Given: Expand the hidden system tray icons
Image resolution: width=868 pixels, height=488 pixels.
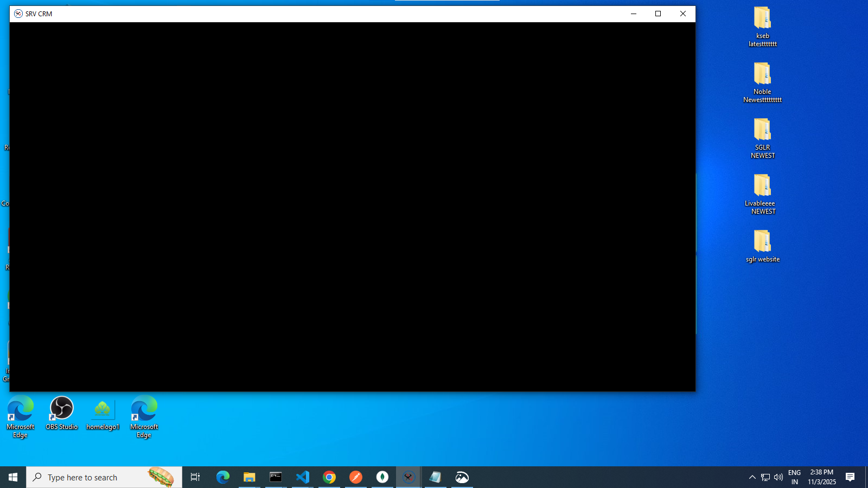Looking at the screenshot, I should point(752,477).
